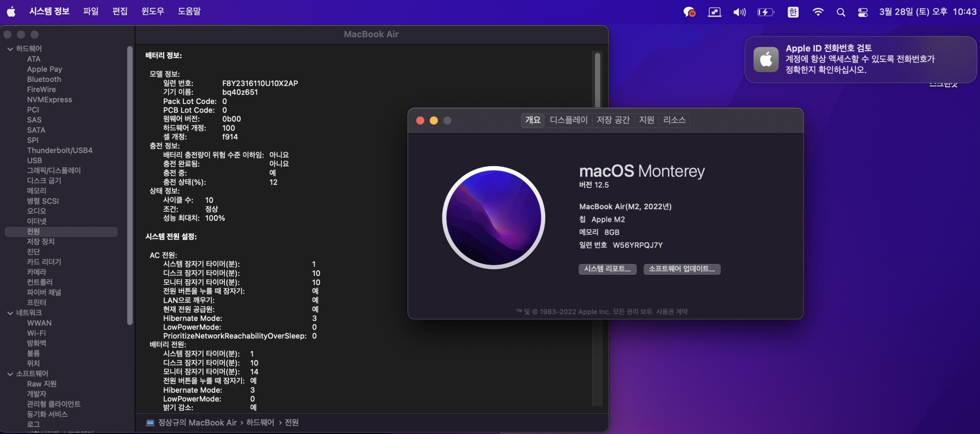Select SAS in the sidebar
Screen dimensions: 980x434
(34, 120)
